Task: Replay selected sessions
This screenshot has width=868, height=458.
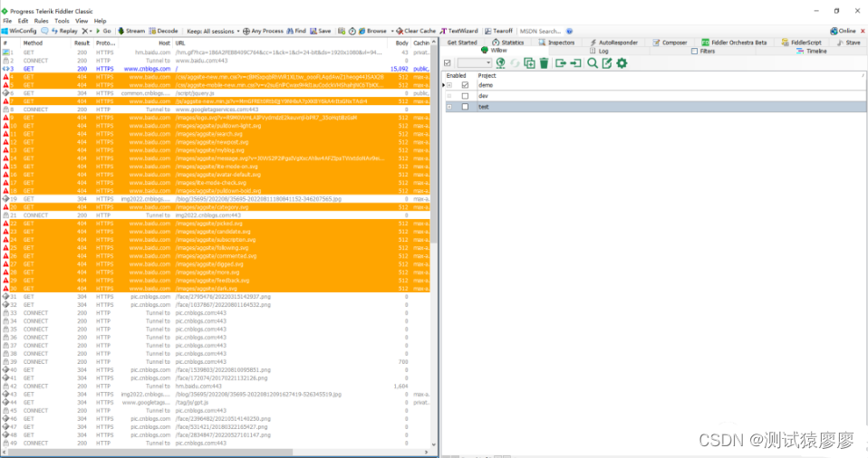Action: pos(64,31)
